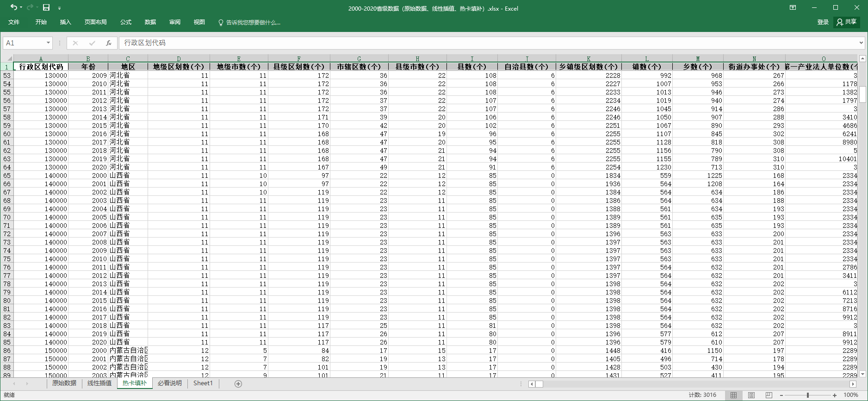Click the previous sheet navigation arrow
The image size is (868, 401).
coord(14,384)
